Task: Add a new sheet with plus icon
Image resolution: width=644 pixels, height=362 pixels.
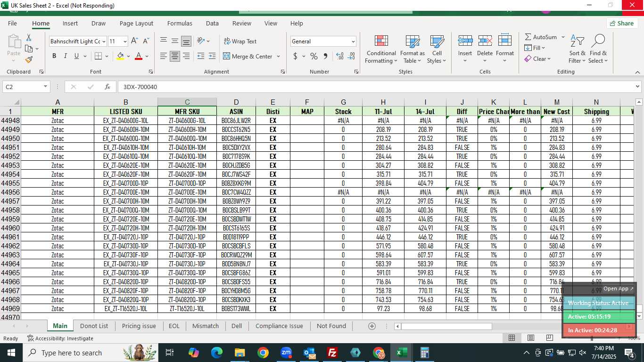Action: tap(372, 326)
